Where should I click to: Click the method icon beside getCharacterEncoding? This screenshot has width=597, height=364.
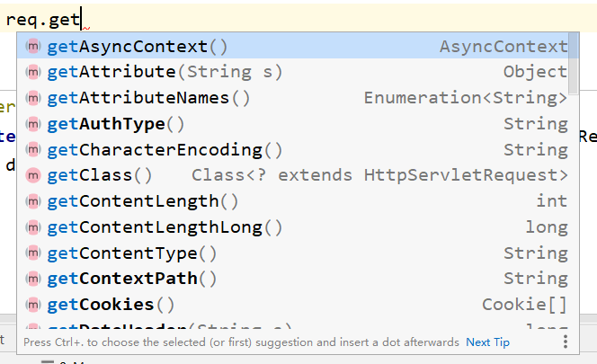tap(33, 149)
